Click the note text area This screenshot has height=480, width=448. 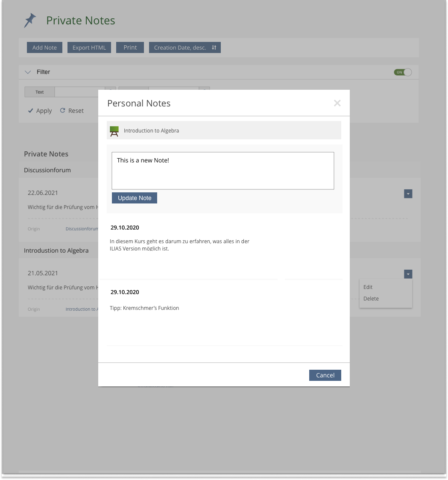[x=223, y=171]
